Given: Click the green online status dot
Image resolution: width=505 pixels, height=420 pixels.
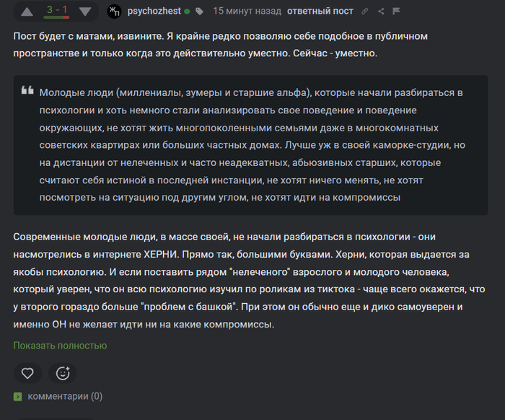Looking at the screenshot, I should click(x=187, y=12).
